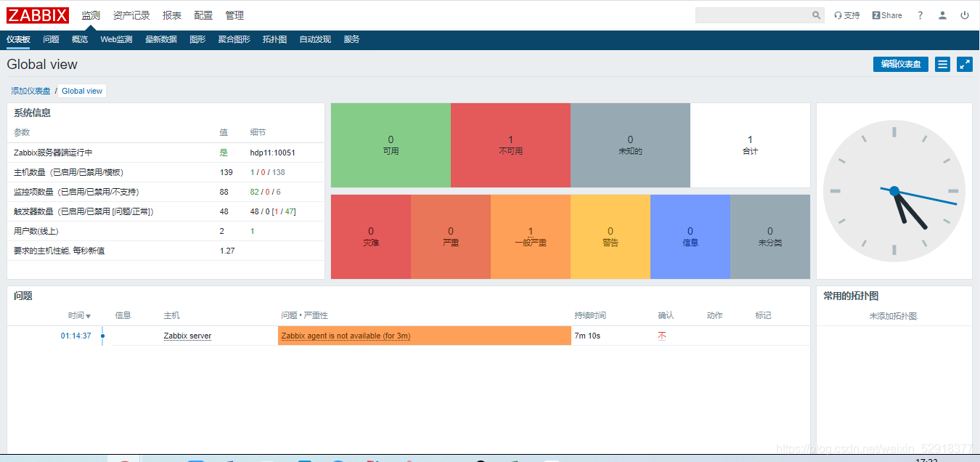The width and height of the screenshot is (980, 462).
Task: Select the 仪表板 submenu tab
Action: pyautogui.click(x=18, y=40)
